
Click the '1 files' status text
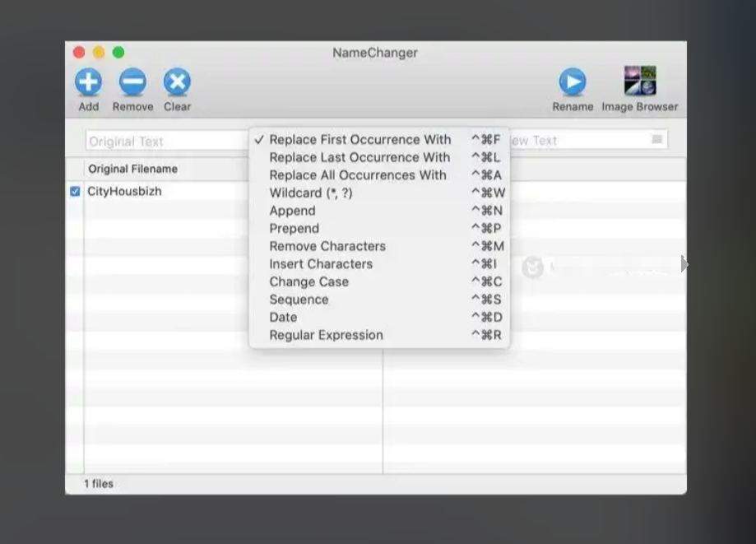(x=99, y=484)
